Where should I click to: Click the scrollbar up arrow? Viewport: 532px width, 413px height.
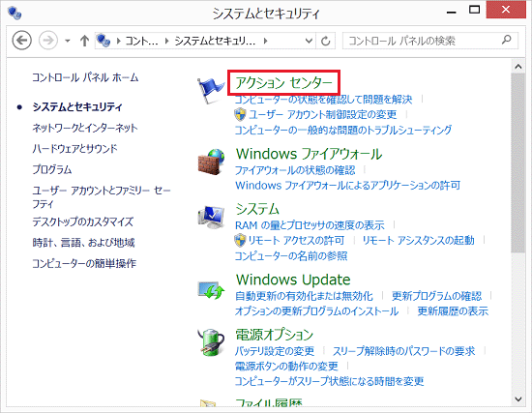pos(518,67)
